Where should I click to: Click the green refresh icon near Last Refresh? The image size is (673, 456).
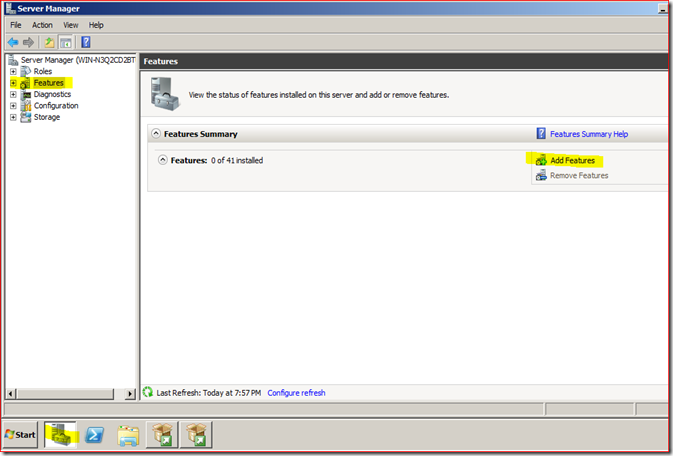pos(148,392)
